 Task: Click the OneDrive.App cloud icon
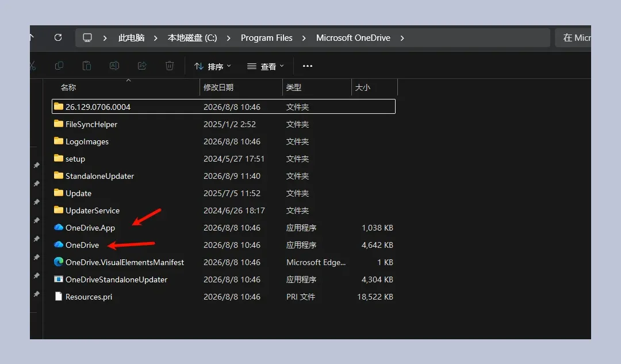pyautogui.click(x=59, y=227)
